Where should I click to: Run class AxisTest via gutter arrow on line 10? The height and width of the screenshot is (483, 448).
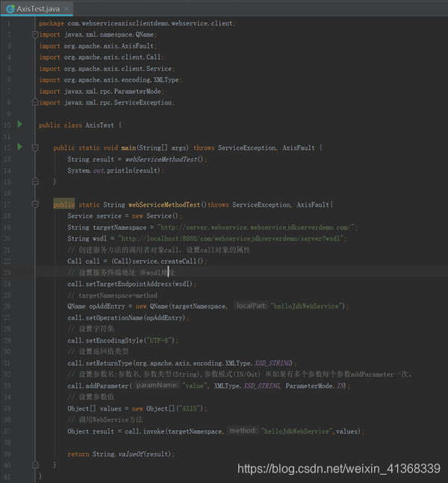coord(20,124)
